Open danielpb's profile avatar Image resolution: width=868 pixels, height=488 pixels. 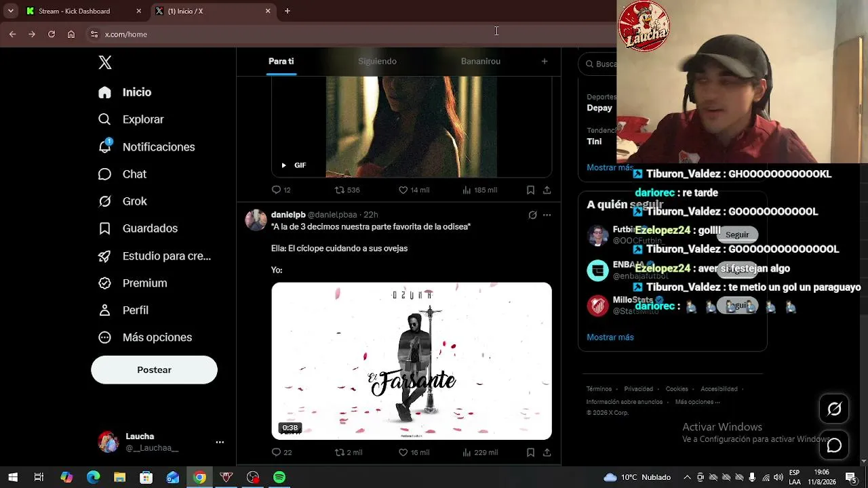point(256,220)
